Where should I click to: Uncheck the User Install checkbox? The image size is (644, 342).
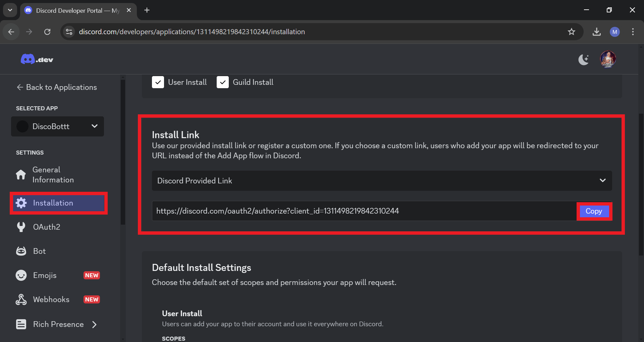(158, 82)
